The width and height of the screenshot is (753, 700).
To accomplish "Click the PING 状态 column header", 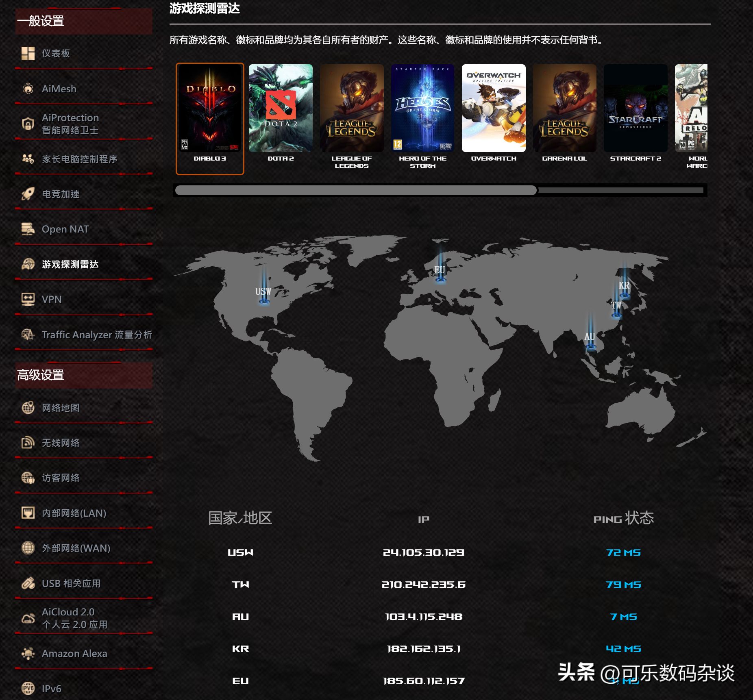I will [x=624, y=518].
